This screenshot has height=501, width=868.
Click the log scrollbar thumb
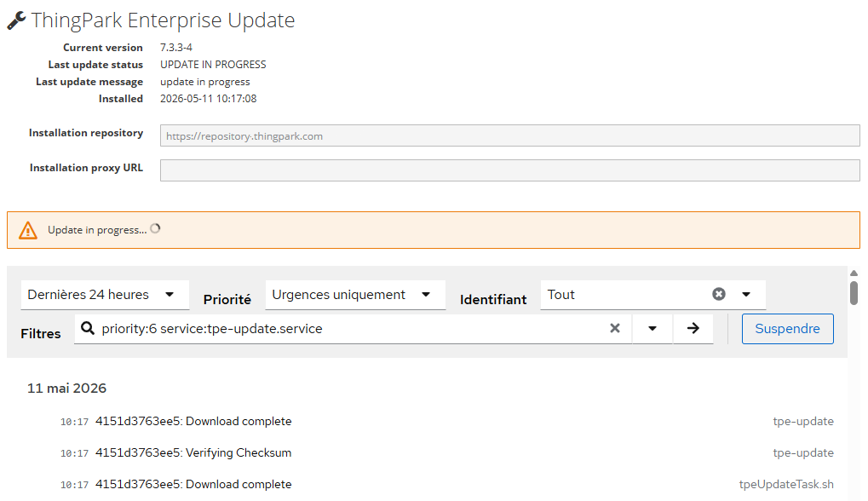point(854,293)
